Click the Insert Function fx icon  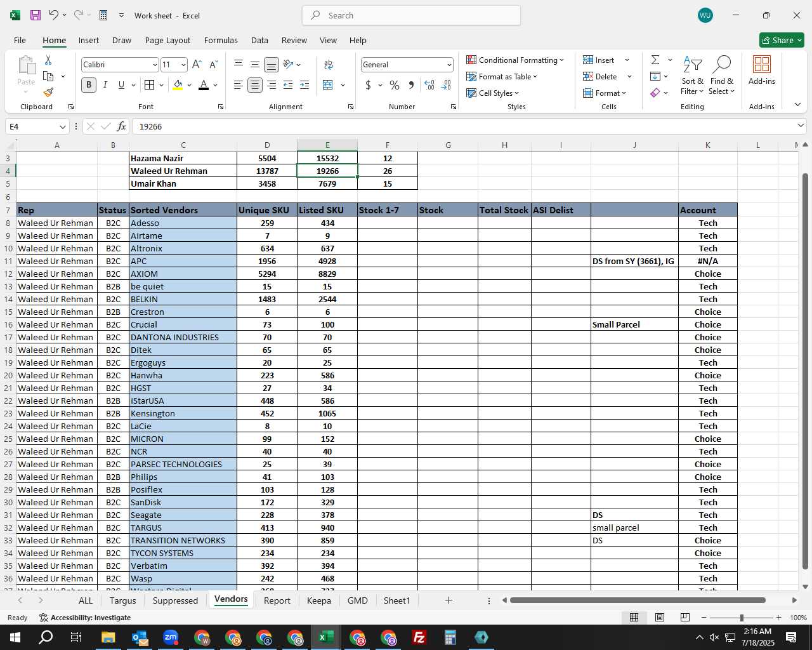click(121, 126)
